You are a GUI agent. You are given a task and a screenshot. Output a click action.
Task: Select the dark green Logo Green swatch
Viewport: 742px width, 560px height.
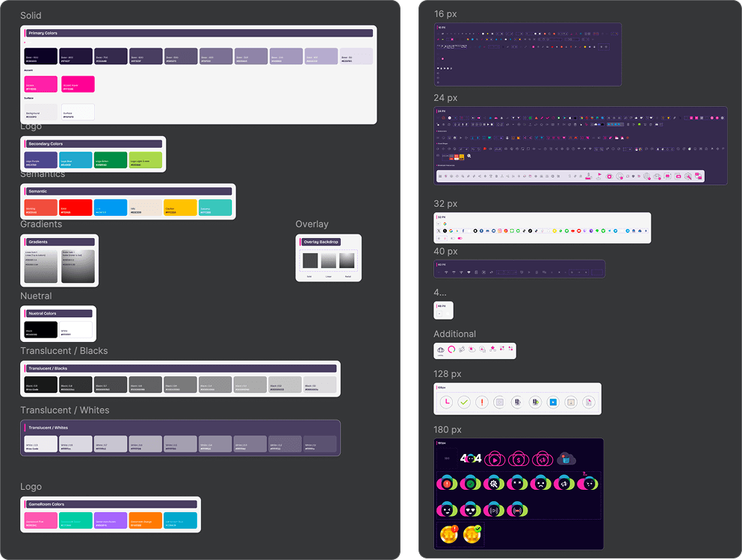(111, 160)
